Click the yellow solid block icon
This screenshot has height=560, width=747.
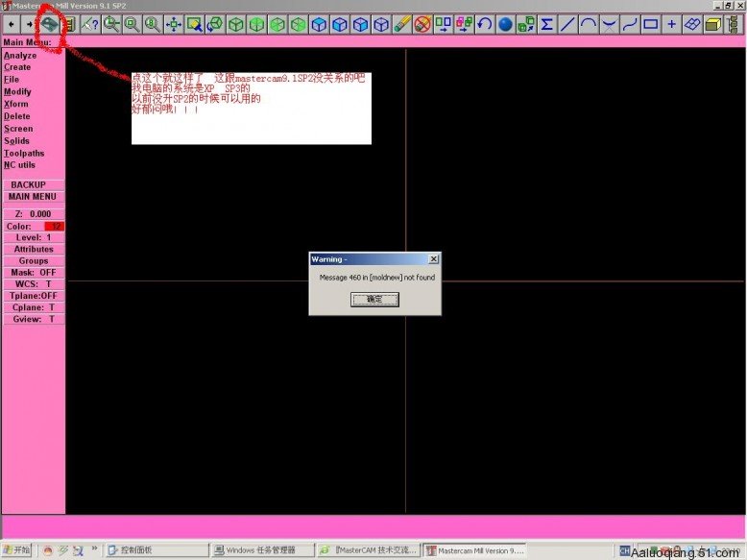click(x=712, y=24)
